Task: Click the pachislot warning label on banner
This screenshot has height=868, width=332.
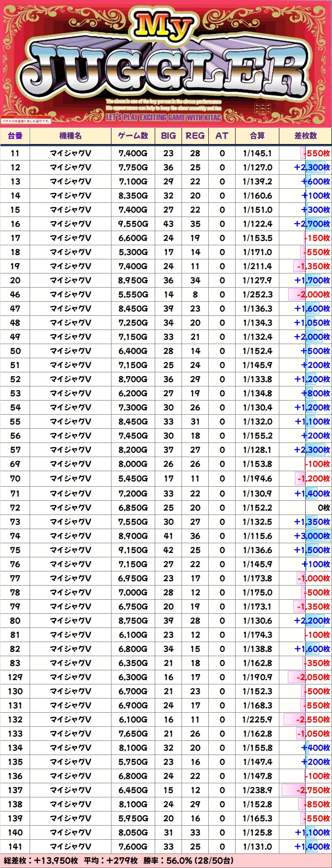Action: tap(26, 121)
